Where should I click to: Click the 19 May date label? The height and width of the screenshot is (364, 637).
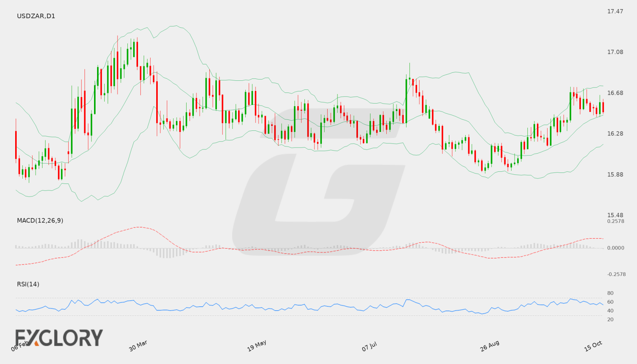[x=257, y=346]
